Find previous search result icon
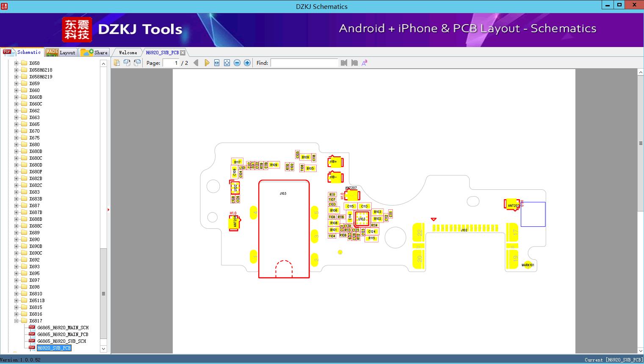644x364 pixels. (344, 63)
